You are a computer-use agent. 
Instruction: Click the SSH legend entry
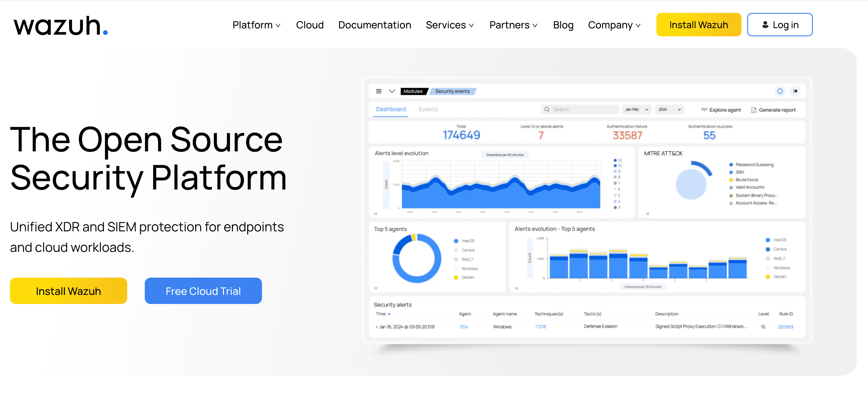point(736,172)
